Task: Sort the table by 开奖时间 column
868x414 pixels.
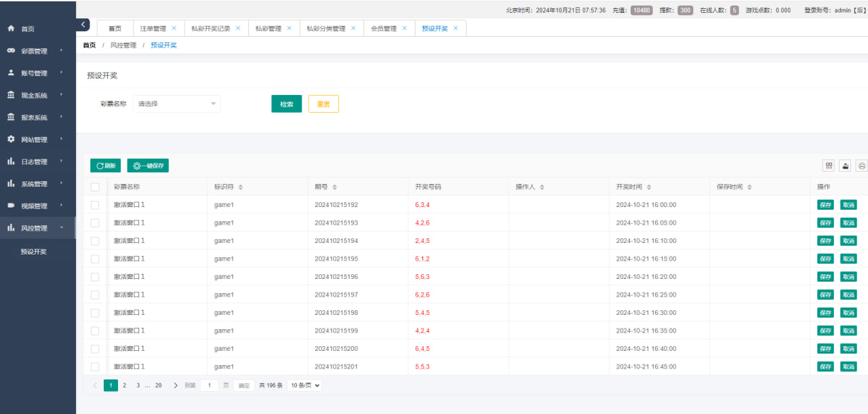Action: [x=649, y=187]
